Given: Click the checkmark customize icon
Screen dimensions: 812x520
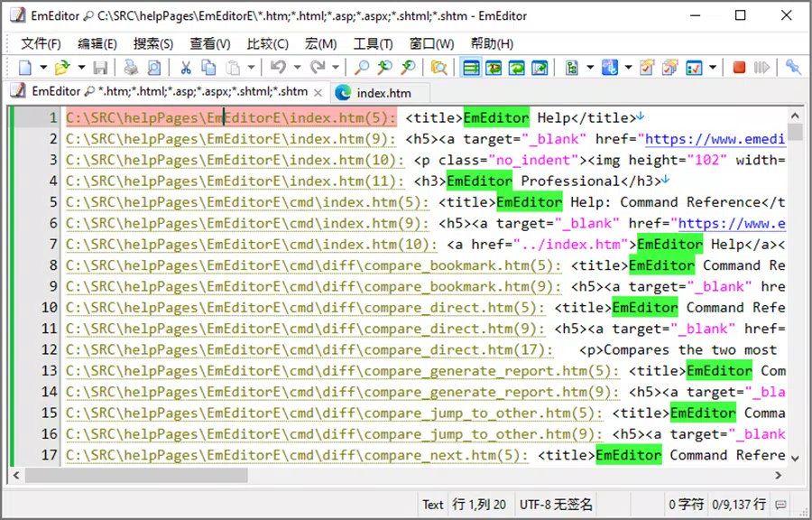Looking at the screenshot, I should pyautogui.click(x=694, y=68).
